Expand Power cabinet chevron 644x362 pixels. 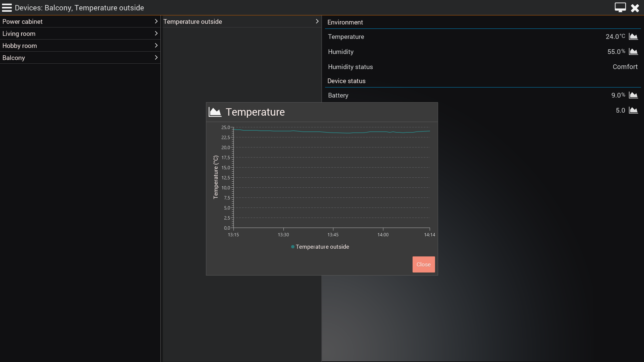click(156, 21)
